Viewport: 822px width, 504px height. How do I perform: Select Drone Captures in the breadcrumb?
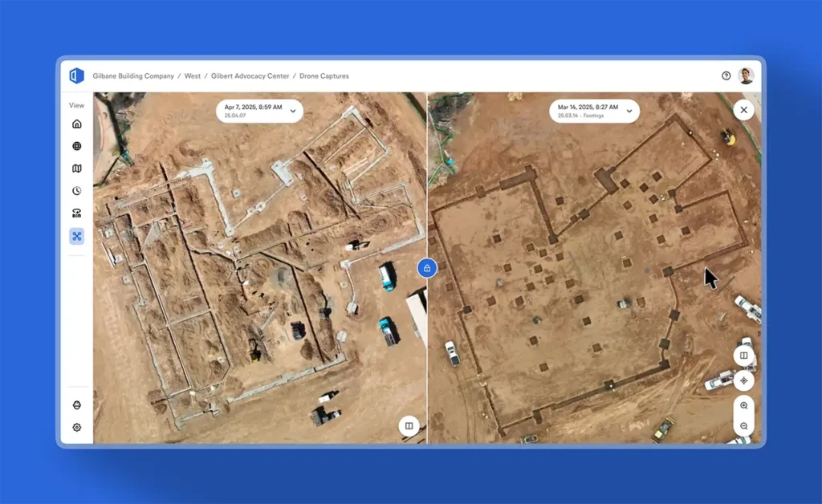323,75
